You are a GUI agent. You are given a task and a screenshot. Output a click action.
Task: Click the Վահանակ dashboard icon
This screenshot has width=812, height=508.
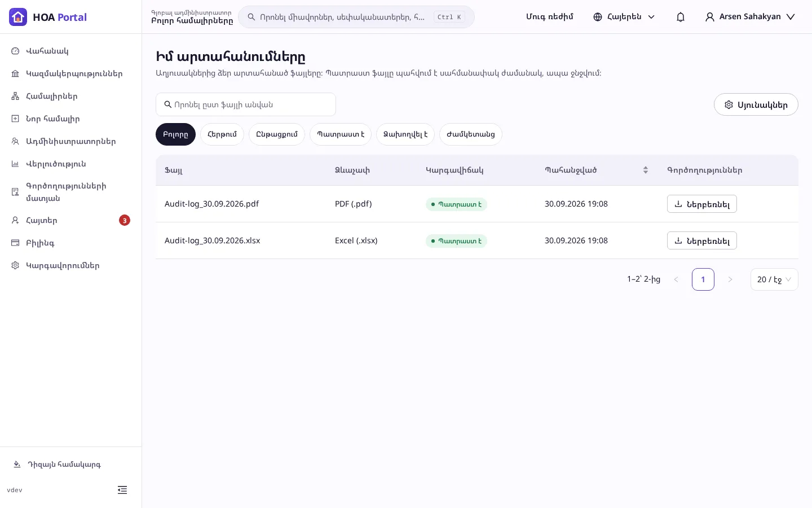tap(15, 51)
